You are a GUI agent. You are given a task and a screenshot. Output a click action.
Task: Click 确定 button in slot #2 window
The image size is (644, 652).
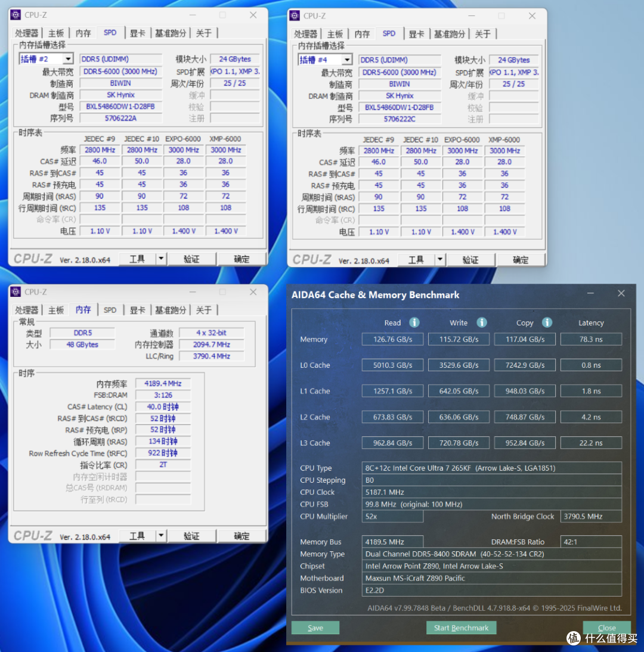pos(241,259)
